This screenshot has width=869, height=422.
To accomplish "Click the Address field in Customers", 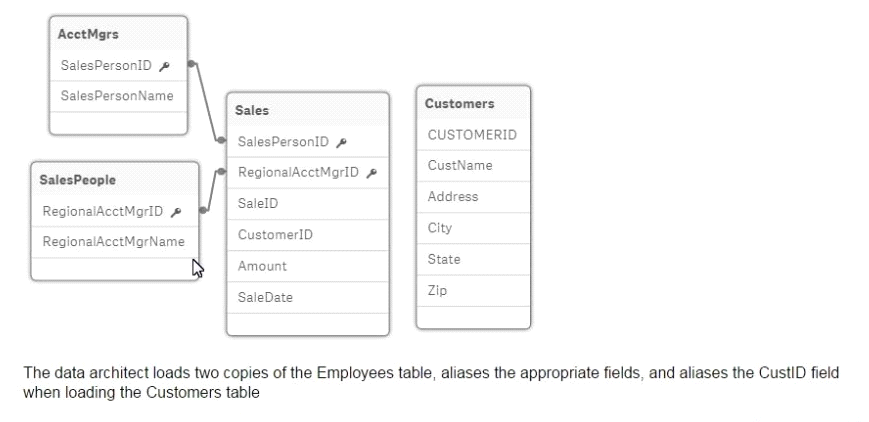I will 473,197.
